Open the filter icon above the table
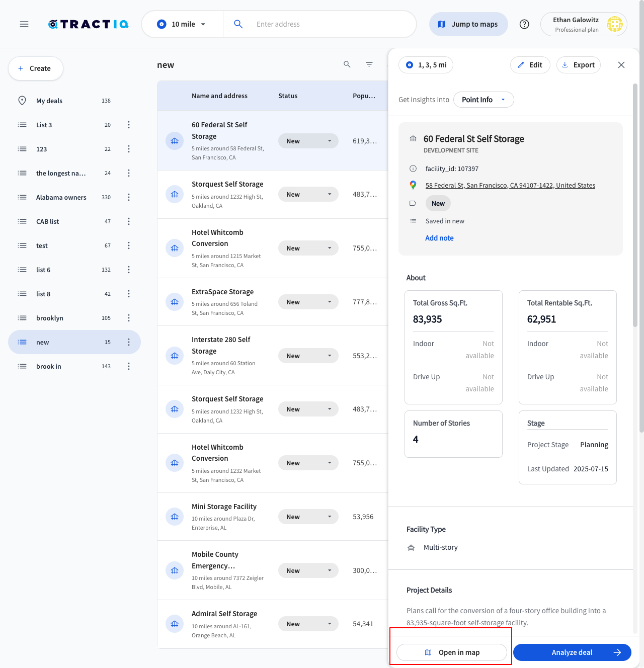The image size is (644, 668). [x=369, y=64]
